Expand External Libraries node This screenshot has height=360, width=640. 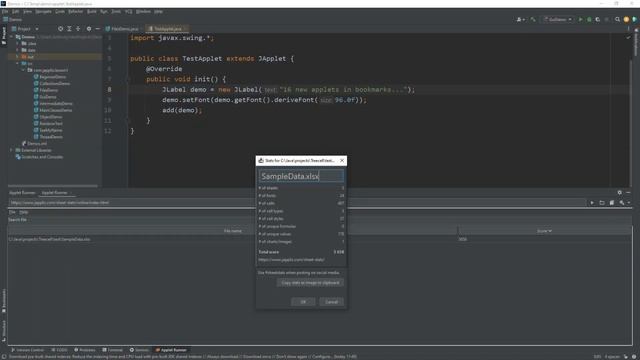(x=11, y=150)
